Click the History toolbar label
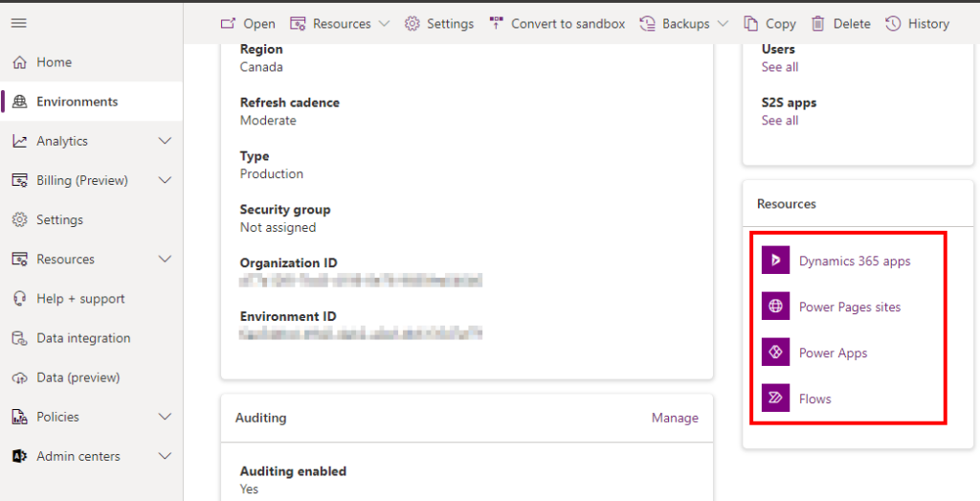Viewport: 980px width, 501px height. pos(928,24)
